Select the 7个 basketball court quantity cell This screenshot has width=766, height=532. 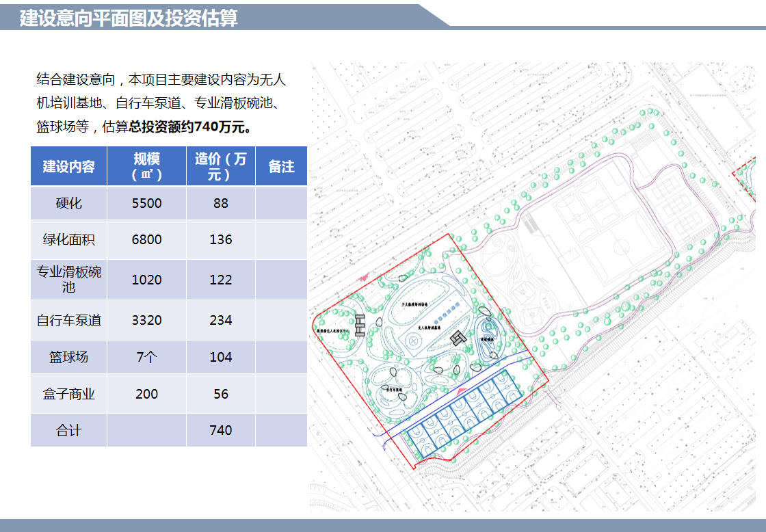click(146, 357)
